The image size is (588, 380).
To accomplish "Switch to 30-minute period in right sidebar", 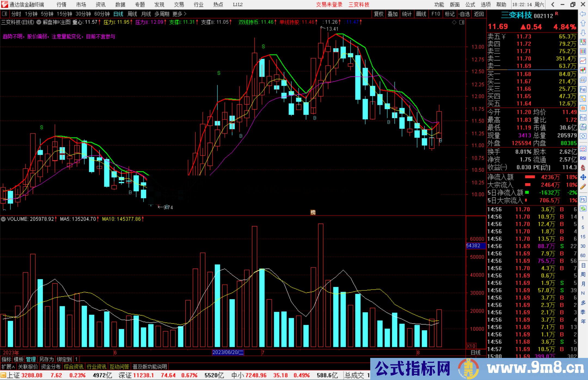I will pos(583,246).
